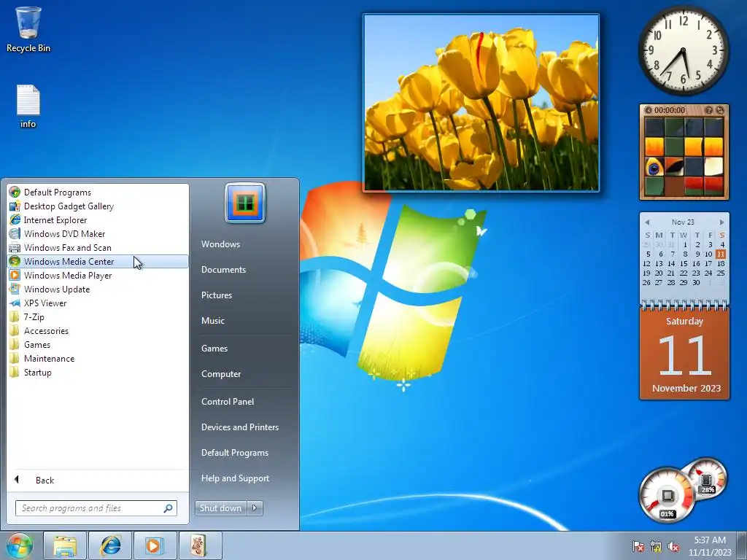Launch Internet Explorer from the taskbar
Screen dimensions: 747x560
pyautogui.click(x=111, y=545)
